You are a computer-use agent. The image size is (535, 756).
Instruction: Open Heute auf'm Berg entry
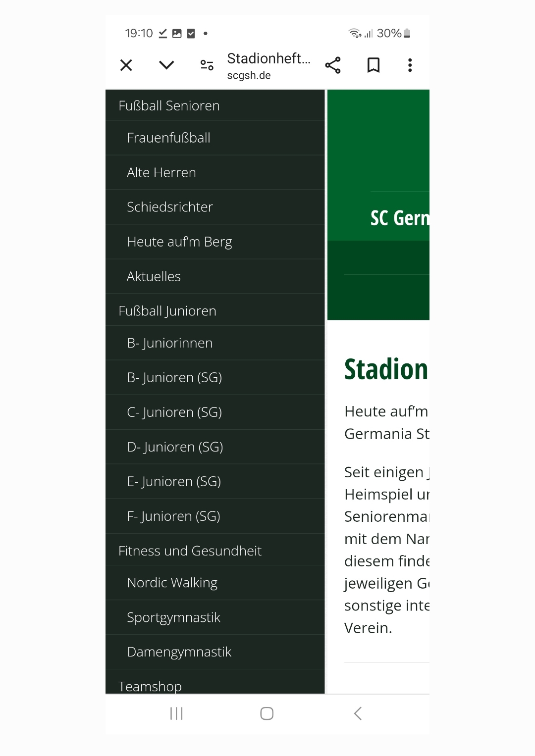coord(179,242)
